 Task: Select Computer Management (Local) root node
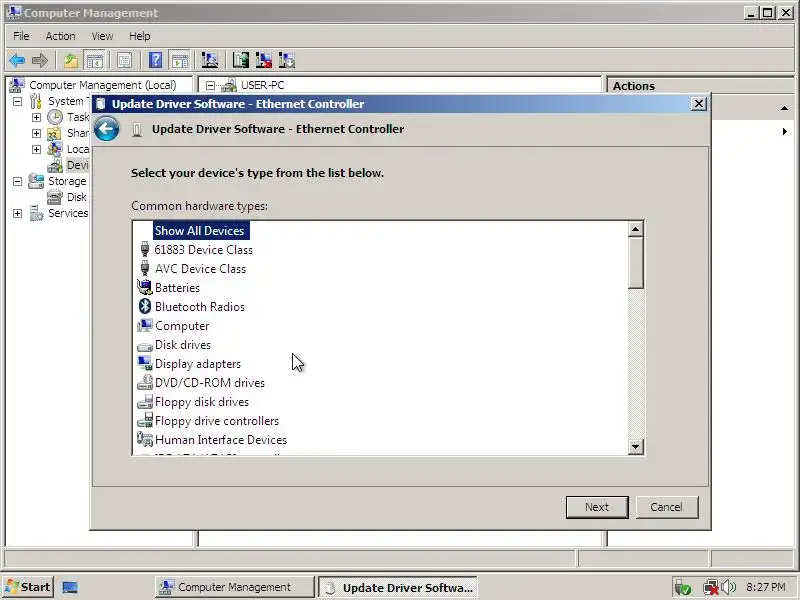[103, 85]
